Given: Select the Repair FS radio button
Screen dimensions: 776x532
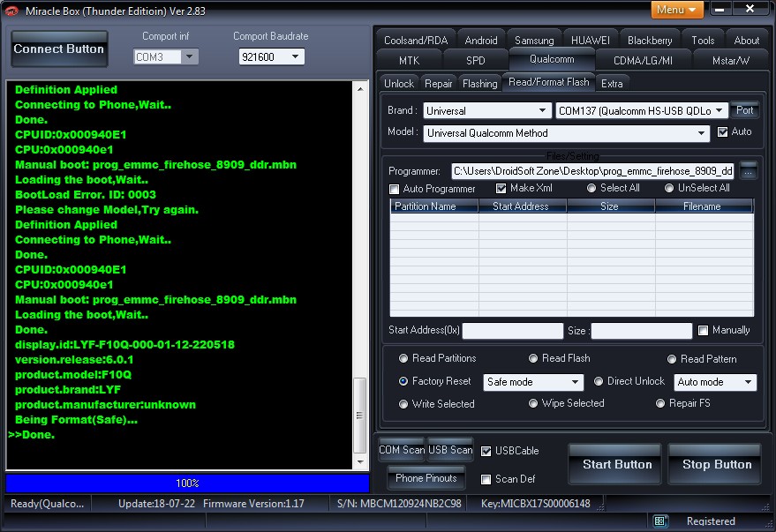Looking at the screenshot, I should pyautogui.click(x=660, y=403).
